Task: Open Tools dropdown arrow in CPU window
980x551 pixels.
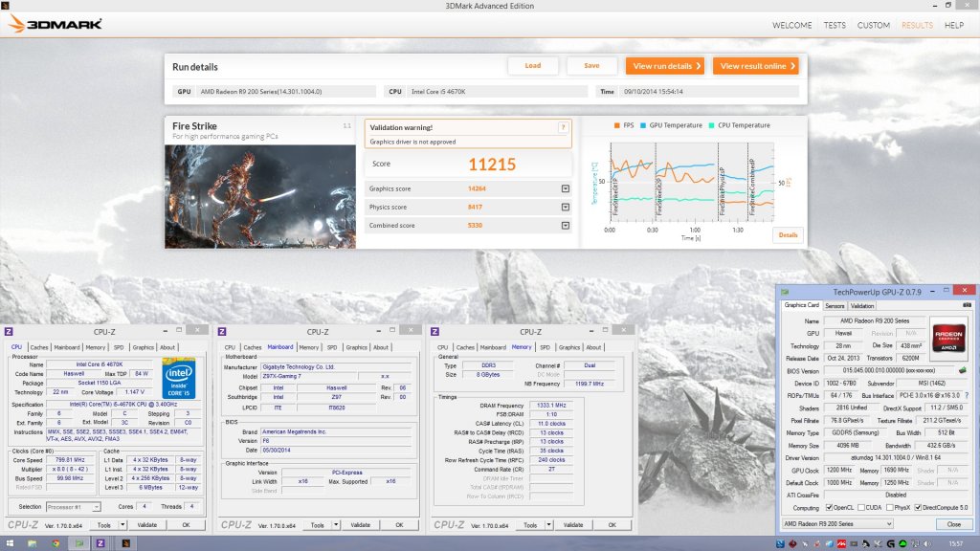Action: pos(122,525)
